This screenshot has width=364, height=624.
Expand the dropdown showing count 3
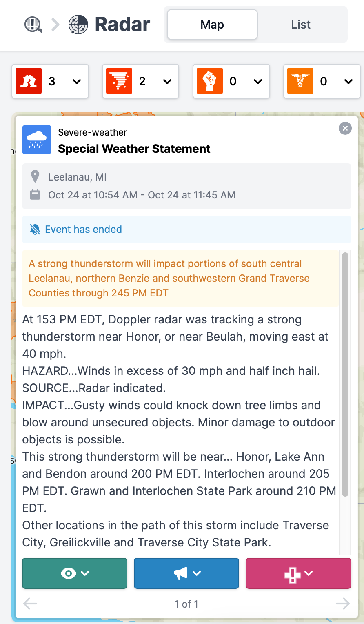click(x=77, y=81)
